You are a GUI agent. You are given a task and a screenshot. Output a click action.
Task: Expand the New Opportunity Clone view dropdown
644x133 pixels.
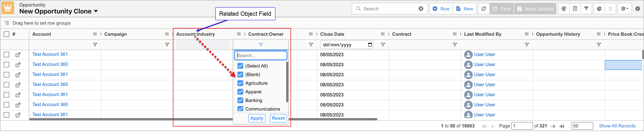click(x=96, y=11)
